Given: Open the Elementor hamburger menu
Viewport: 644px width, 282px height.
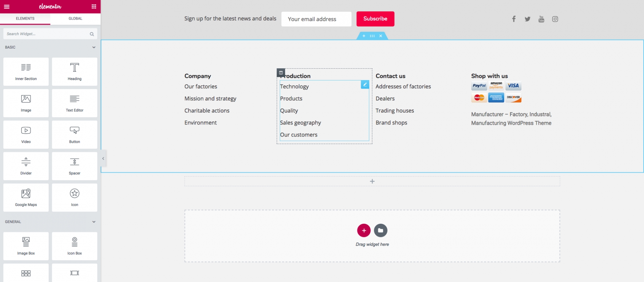Looking at the screenshot, I should point(6,6).
